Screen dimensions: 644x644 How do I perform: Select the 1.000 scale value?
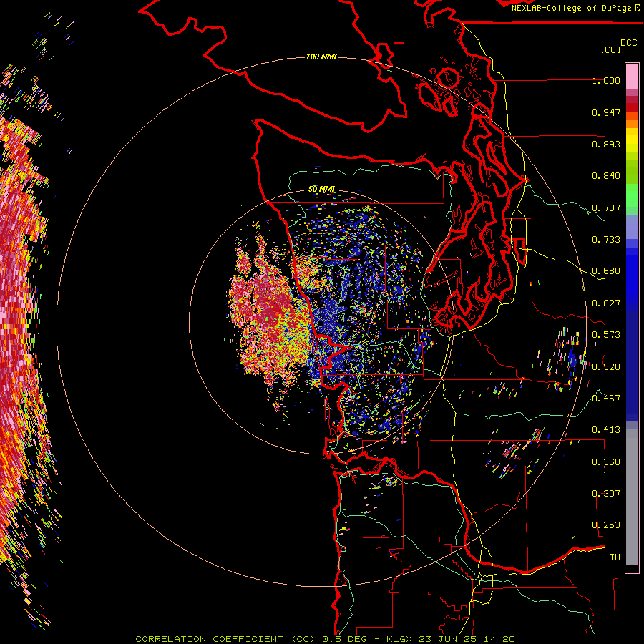606,80
